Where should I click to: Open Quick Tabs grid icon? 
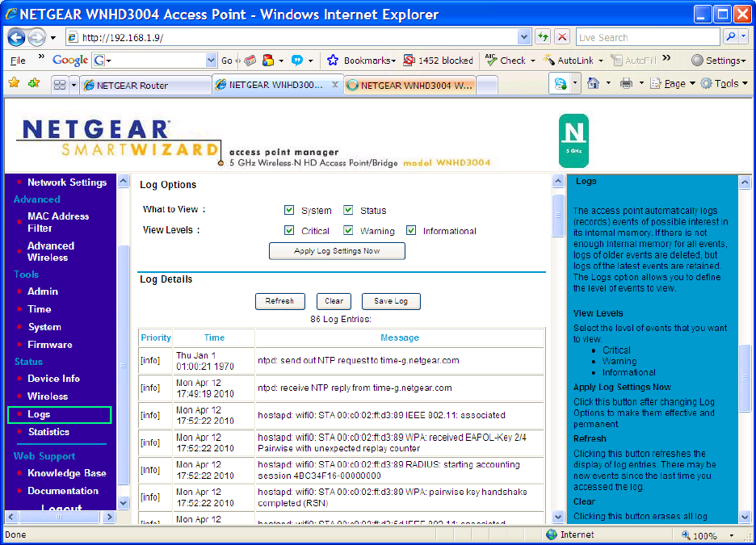tap(60, 86)
